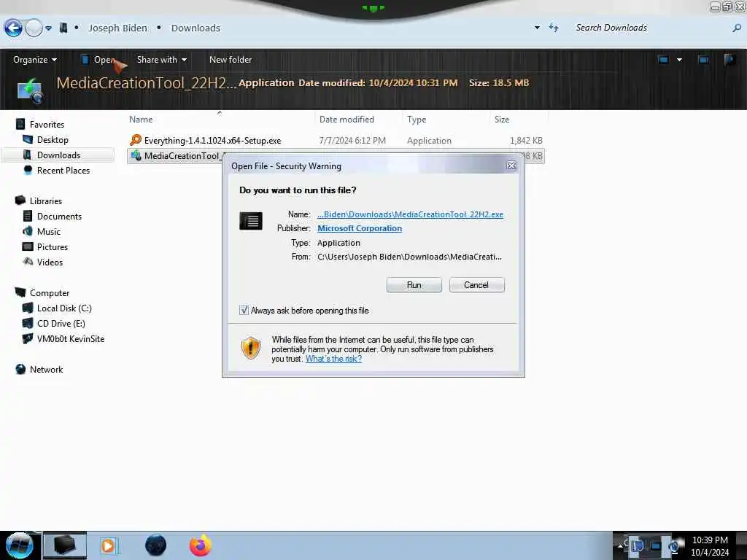Click the change view icon
747x560 pixels.
663,60
